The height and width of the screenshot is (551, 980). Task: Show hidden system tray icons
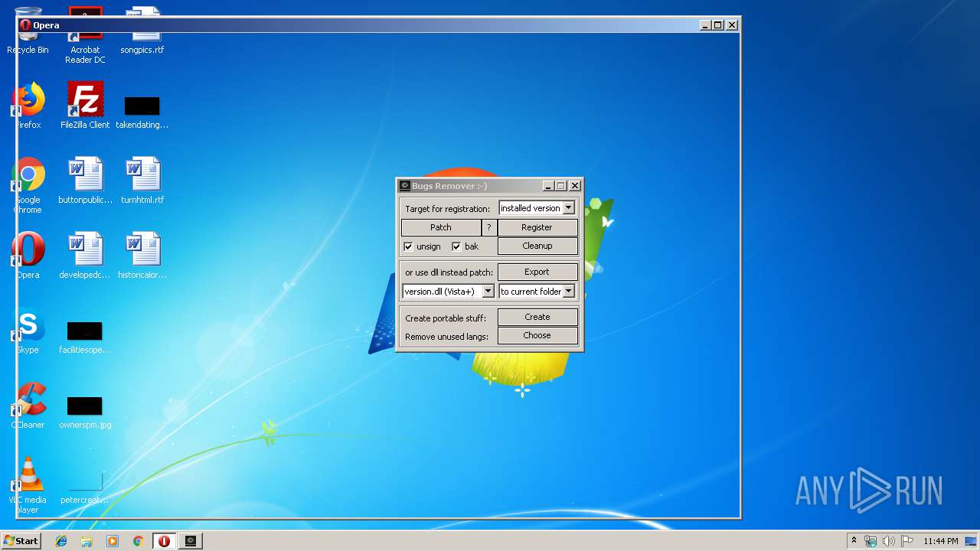[x=854, y=541]
